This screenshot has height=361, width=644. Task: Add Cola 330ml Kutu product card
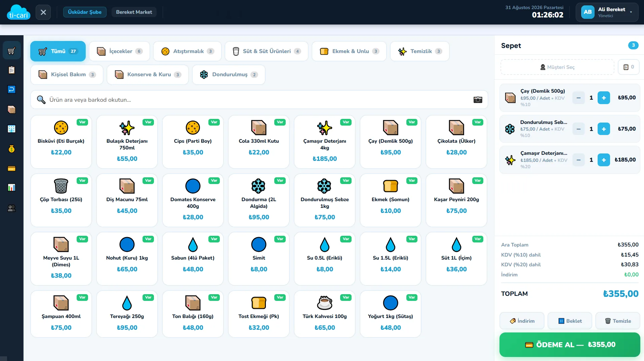click(259, 142)
